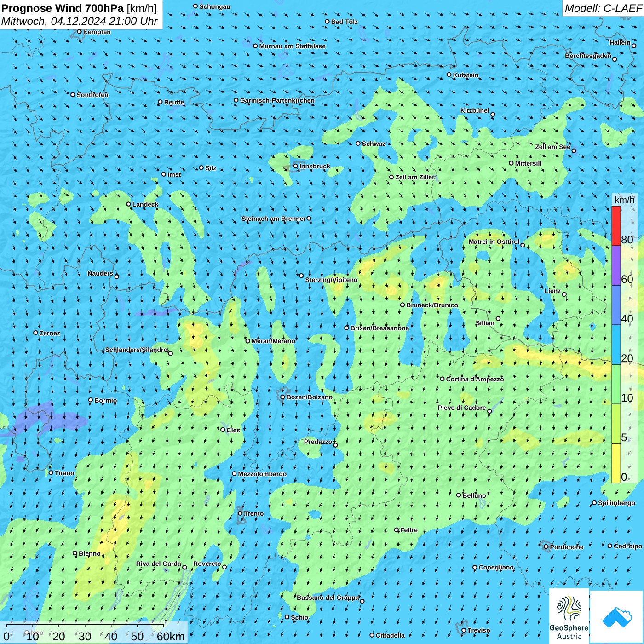Click the Schwaz label
The height and width of the screenshot is (644, 644).
374,144
